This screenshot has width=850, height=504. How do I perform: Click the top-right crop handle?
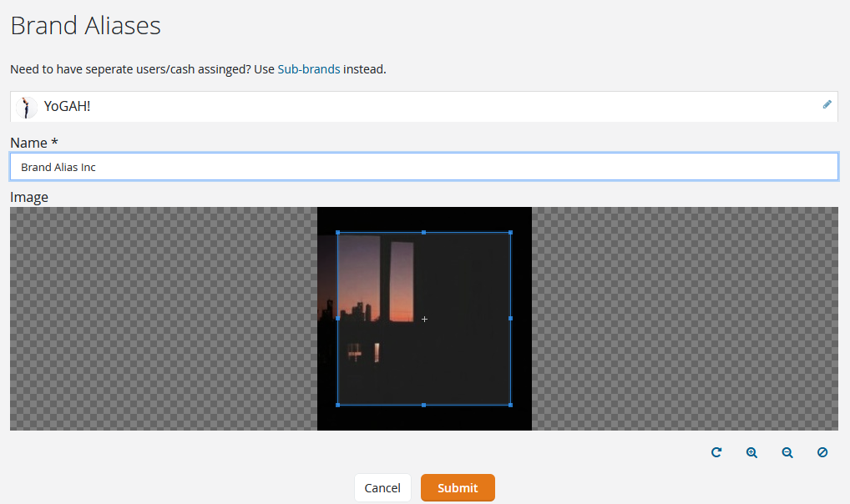511,233
